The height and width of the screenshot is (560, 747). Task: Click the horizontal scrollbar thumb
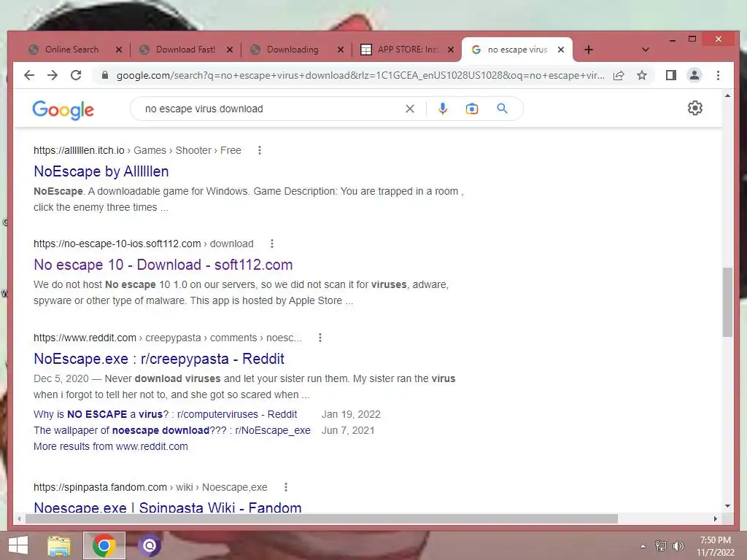321,518
